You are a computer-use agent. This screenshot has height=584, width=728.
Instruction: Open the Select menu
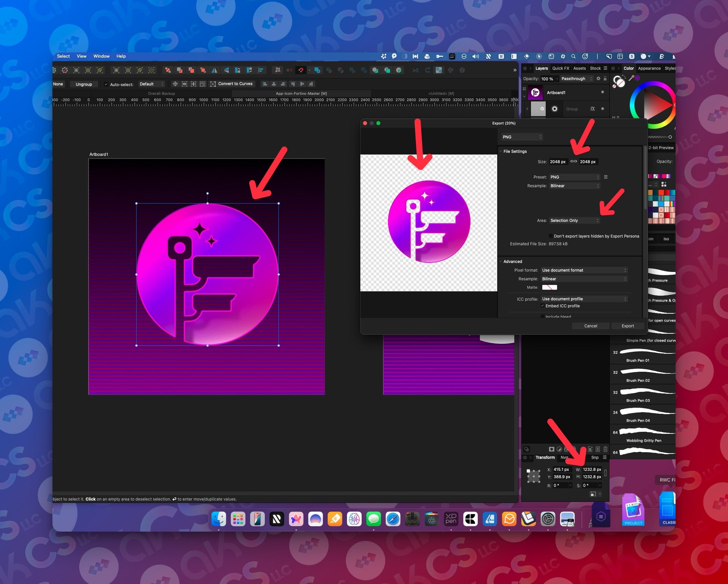pos(63,56)
